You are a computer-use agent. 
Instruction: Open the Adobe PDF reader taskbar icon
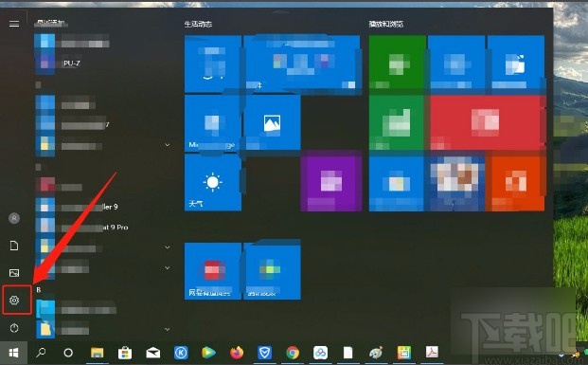432,352
